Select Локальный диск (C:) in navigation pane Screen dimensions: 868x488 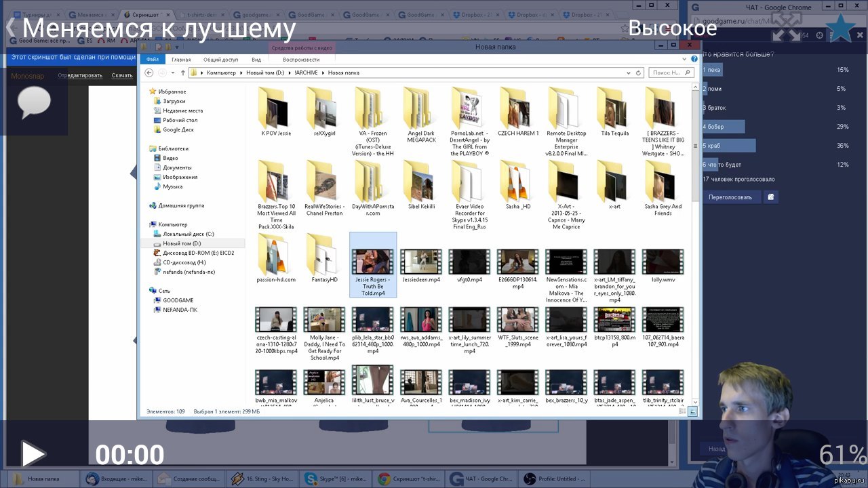(x=183, y=234)
